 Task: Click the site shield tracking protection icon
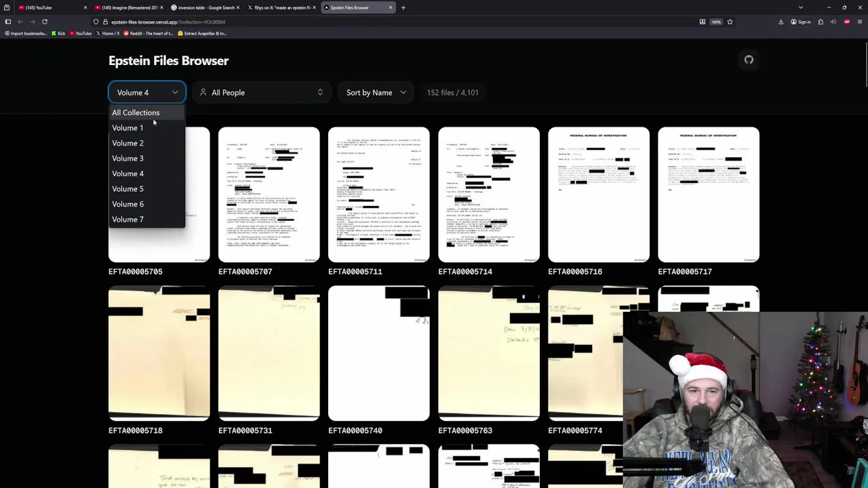click(96, 22)
